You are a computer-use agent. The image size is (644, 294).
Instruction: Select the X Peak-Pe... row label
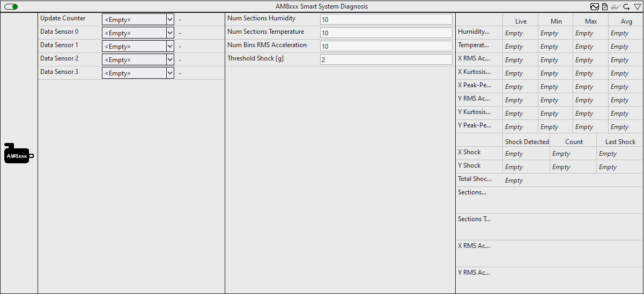coord(474,86)
